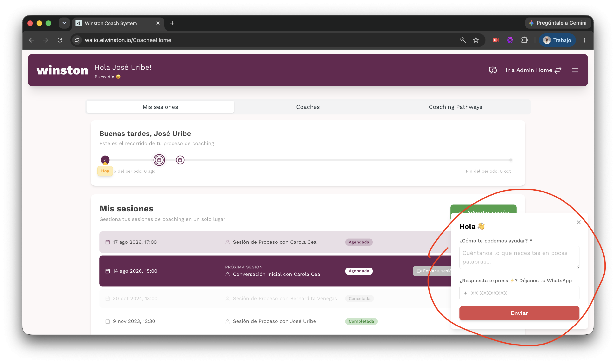This screenshot has height=364, width=616.
Task: Click Conversación Inicial con Carola Cea
Action: [276, 274]
